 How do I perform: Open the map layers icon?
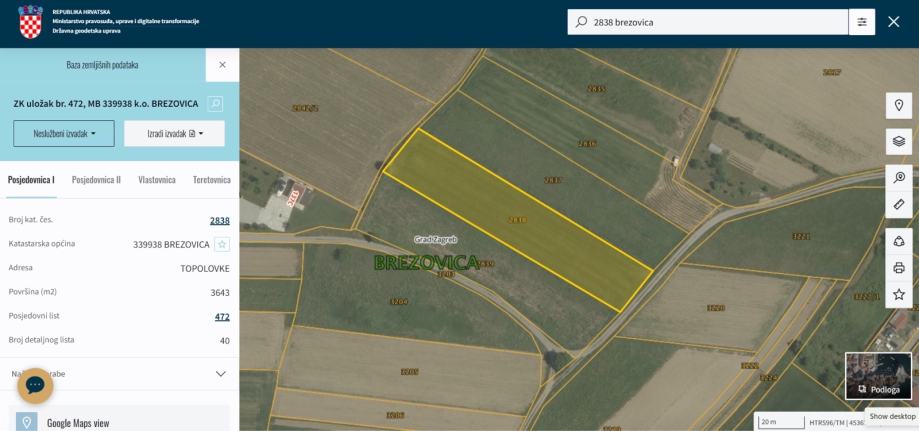898,141
